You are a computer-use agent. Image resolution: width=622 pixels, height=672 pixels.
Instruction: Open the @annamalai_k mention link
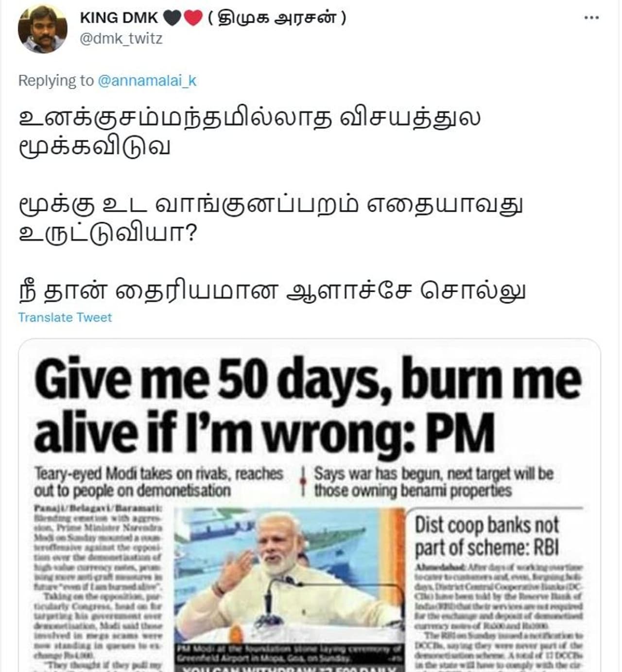[x=147, y=81]
